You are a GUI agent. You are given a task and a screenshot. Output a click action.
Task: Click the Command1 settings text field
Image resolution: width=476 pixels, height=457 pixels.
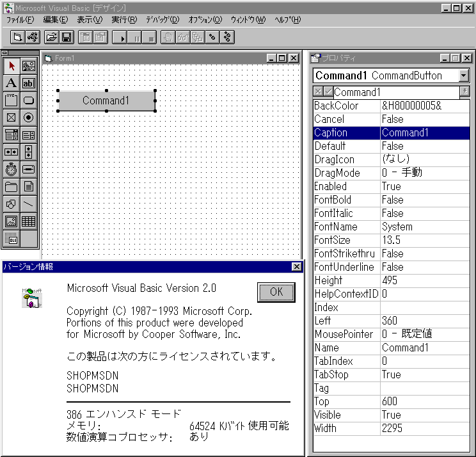click(x=397, y=92)
